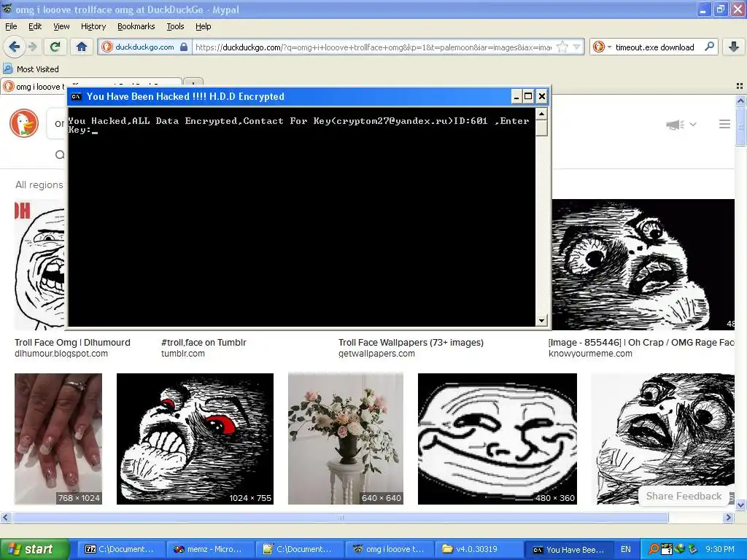Click the knowyourmeme.com source link
The width and height of the screenshot is (747, 560).
coord(590,354)
